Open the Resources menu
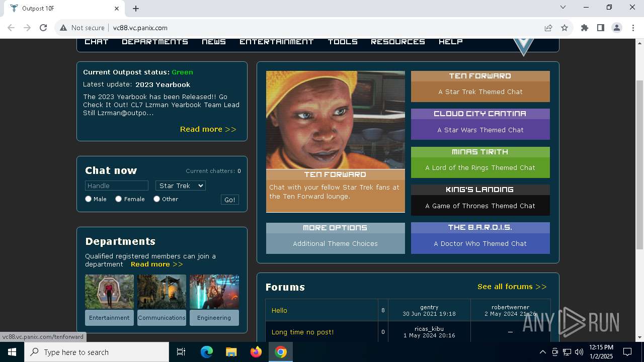 [x=398, y=42]
